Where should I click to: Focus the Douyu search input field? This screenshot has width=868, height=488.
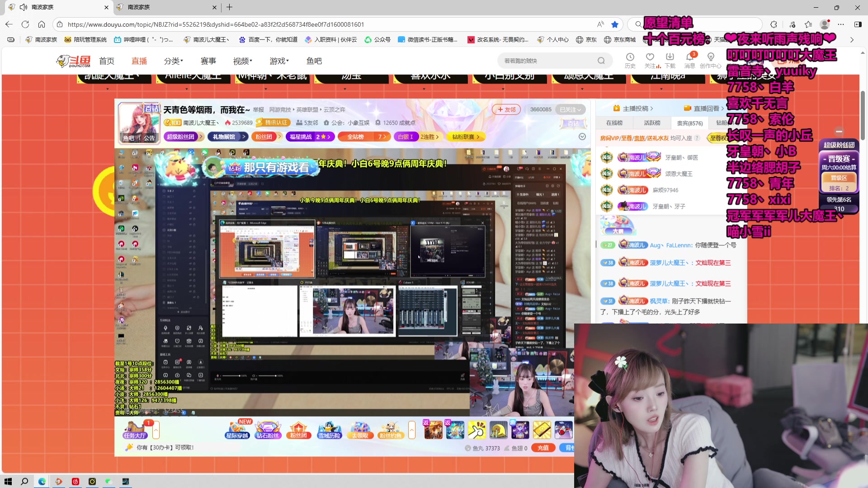[548, 61]
